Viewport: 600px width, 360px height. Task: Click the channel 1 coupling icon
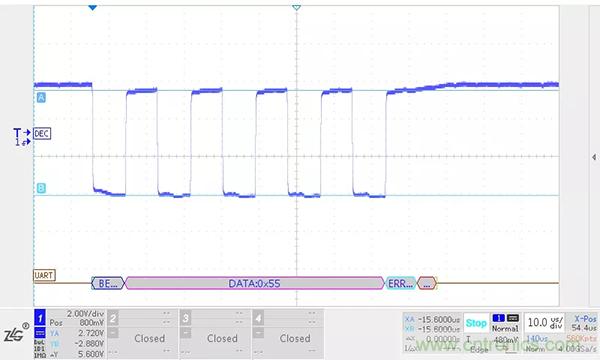(x=40, y=332)
